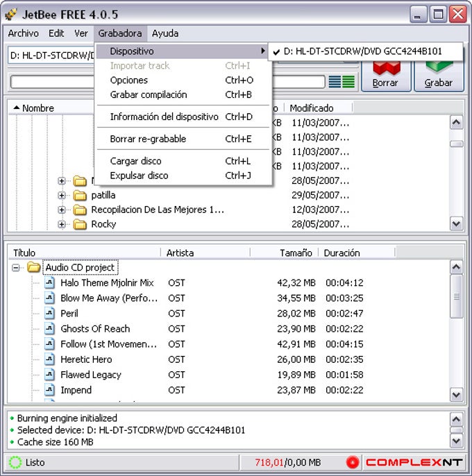Choose Borrar re-grabable
Image resolution: width=472 pixels, height=476 pixels.
183,139
